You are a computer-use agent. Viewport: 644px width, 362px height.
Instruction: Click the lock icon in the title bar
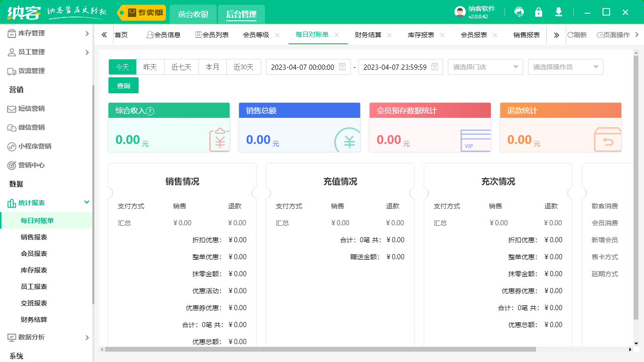pos(538,11)
